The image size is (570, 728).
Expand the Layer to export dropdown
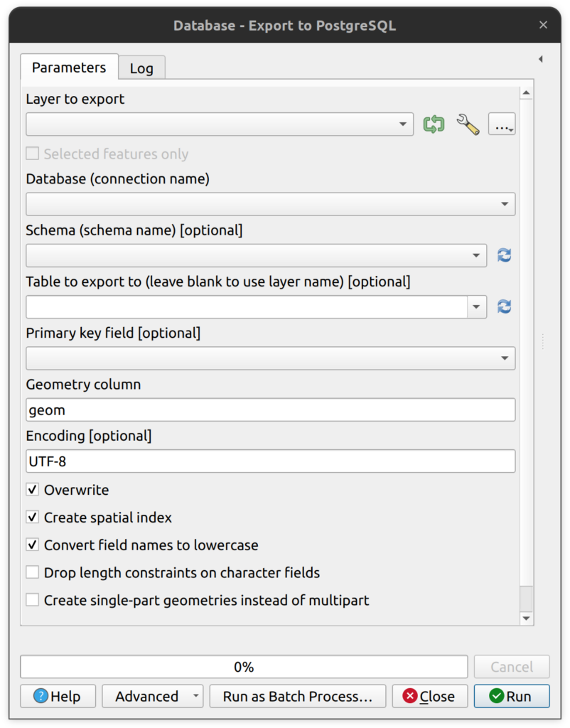point(220,124)
